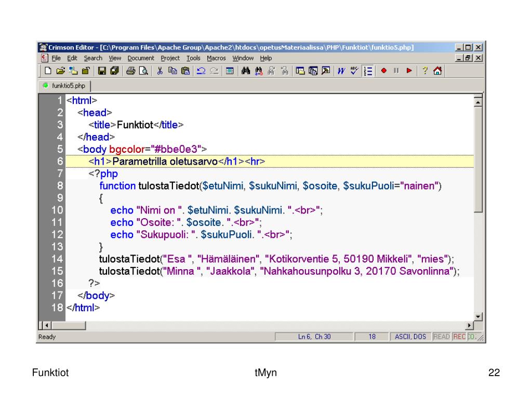Open the Project menu

click(170, 58)
